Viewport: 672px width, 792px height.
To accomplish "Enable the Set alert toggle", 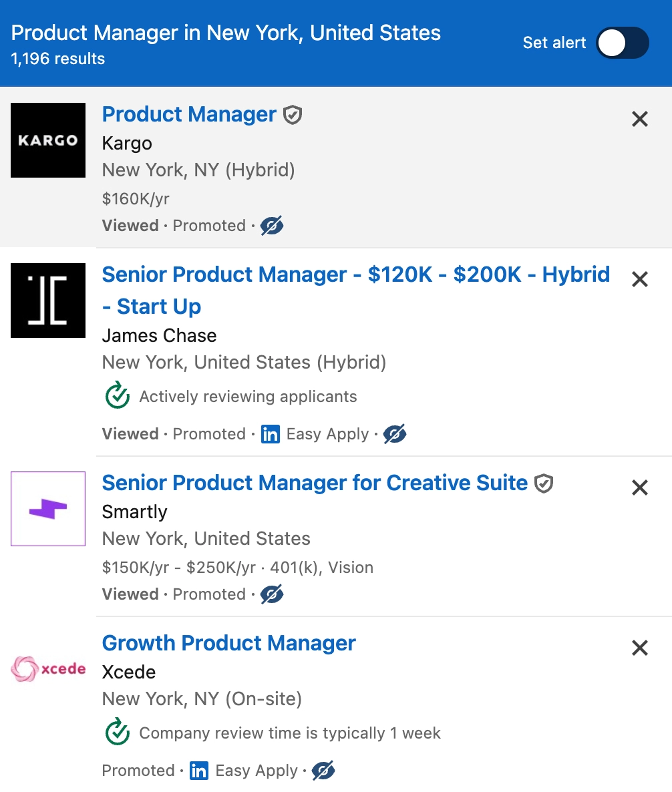I will (622, 43).
